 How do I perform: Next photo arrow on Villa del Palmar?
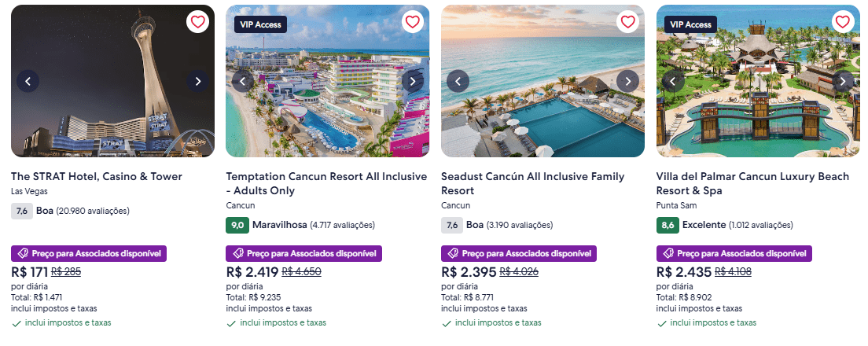pyautogui.click(x=842, y=81)
